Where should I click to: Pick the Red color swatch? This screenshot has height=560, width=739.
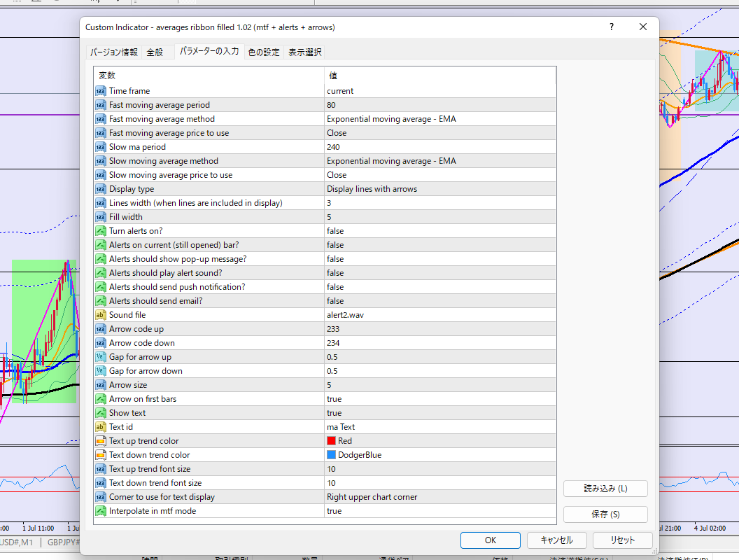click(x=331, y=441)
